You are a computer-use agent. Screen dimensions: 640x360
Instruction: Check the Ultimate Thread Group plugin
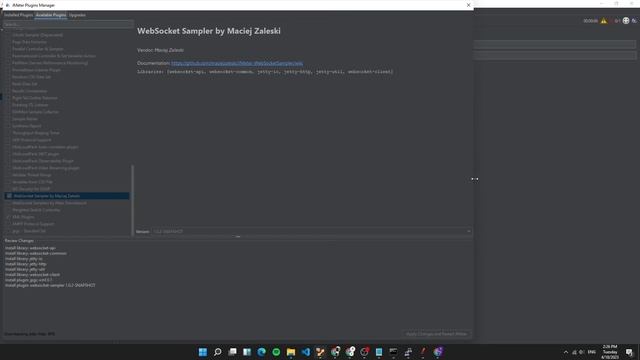[8, 175]
